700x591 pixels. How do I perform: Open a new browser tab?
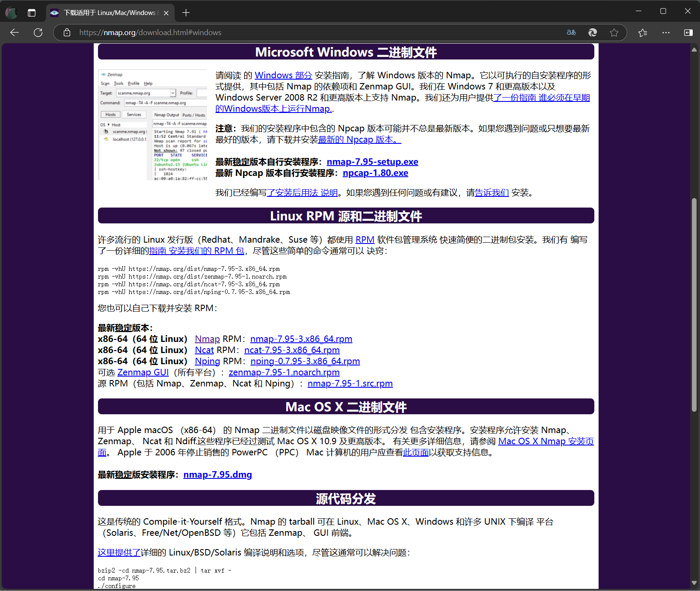tap(186, 13)
